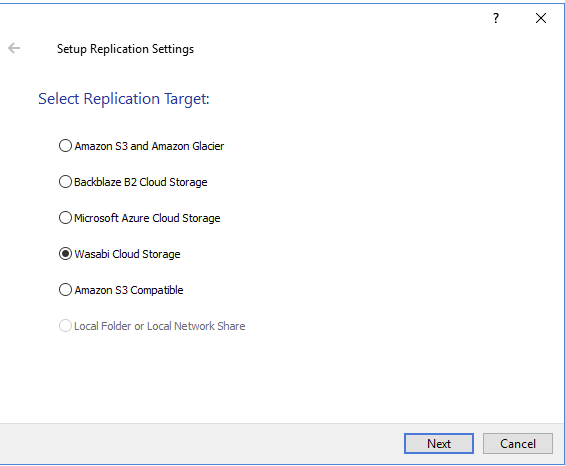Click the 'Local Folder or Local Network Share' text
The height and width of the screenshot is (466, 565).
click(160, 326)
